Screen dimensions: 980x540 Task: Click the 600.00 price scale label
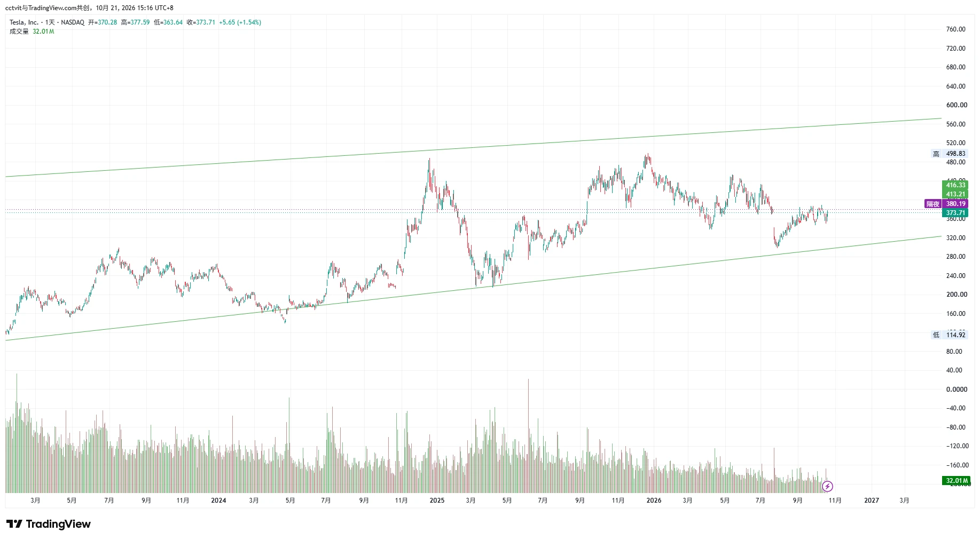pos(957,105)
